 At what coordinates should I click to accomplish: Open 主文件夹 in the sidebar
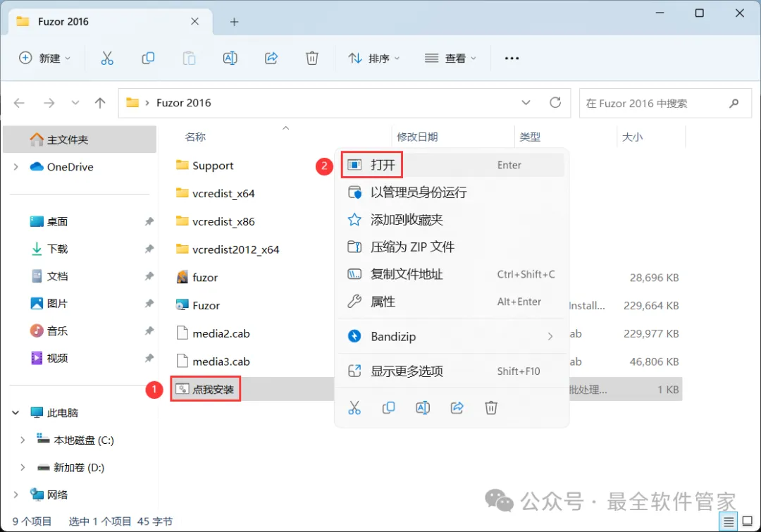80,140
